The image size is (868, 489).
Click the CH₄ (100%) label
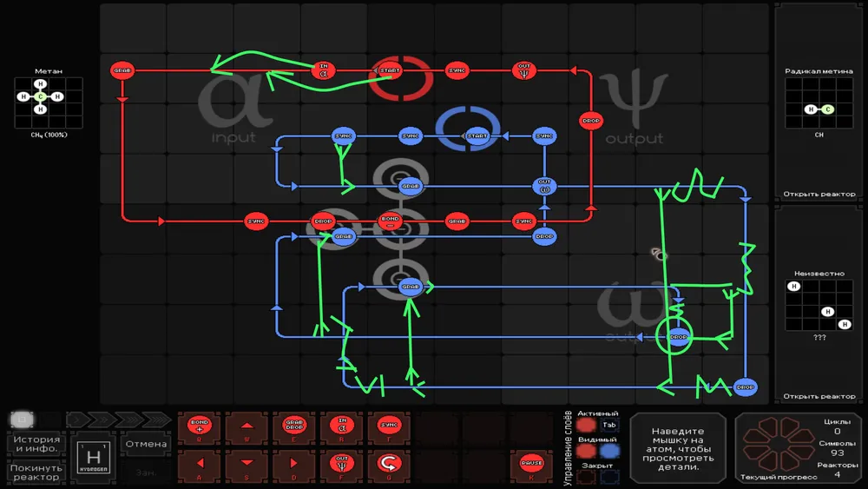[49, 135]
